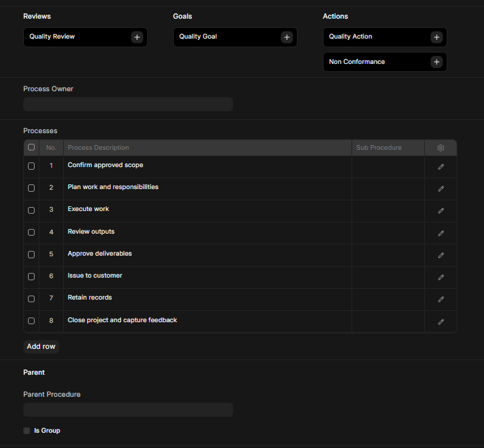484x448 pixels.
Task: Open the Quality Review connection link
Action: (53, 37)
